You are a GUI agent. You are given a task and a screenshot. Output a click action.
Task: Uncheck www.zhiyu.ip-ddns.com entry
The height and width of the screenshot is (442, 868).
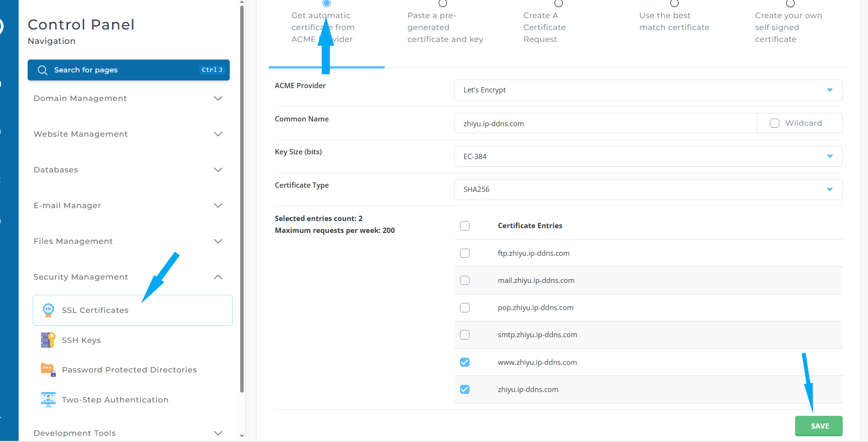[465, 362]
